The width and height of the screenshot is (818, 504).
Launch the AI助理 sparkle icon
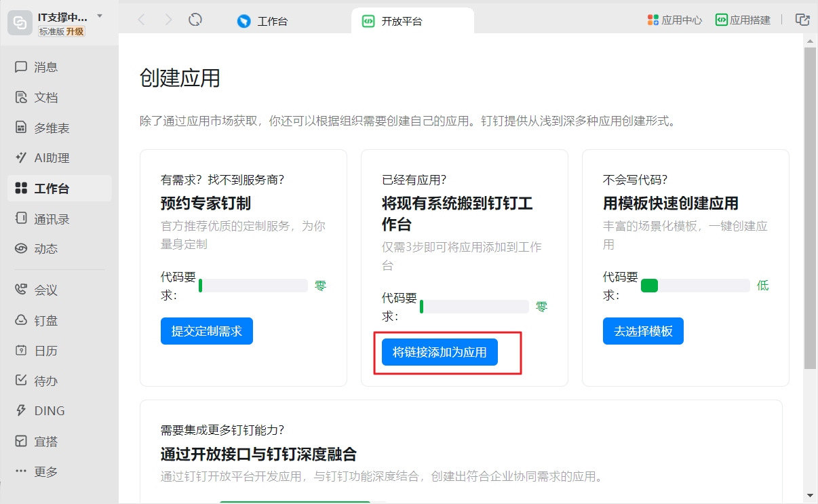click(x=21, y=158)
